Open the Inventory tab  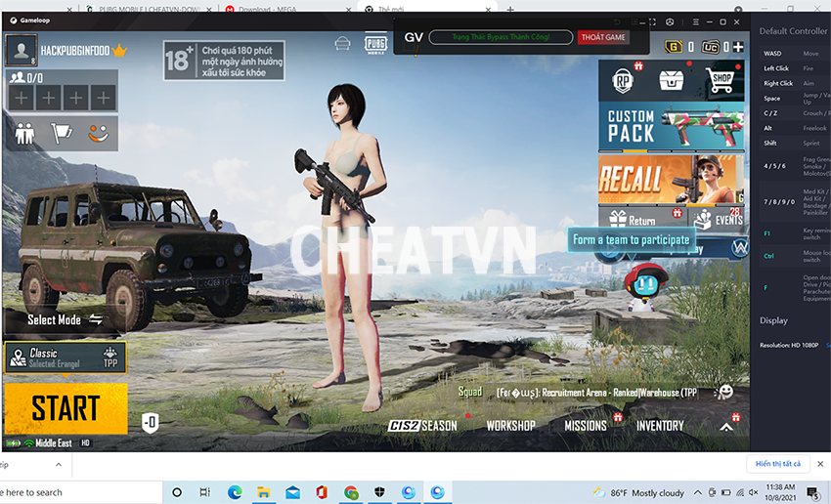click(660, 426)
